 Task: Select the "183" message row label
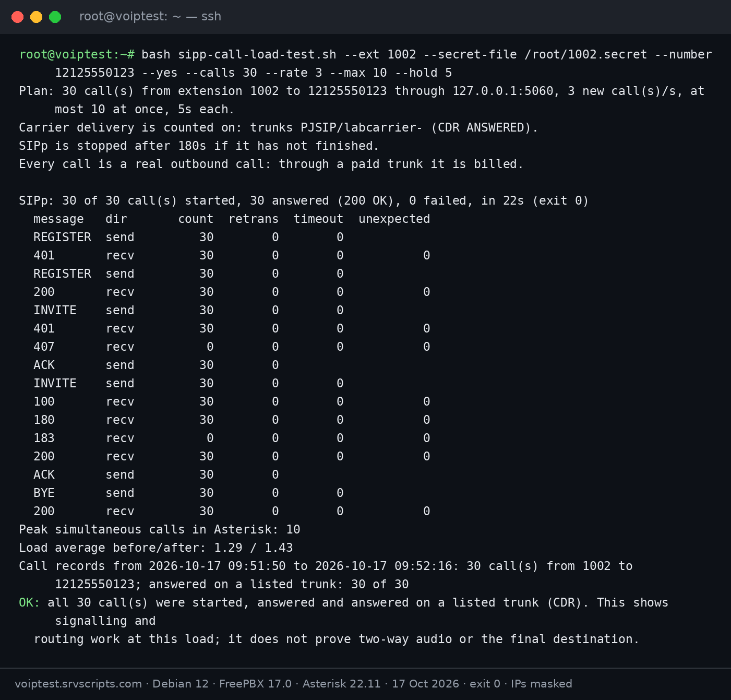tap(44, 438)
